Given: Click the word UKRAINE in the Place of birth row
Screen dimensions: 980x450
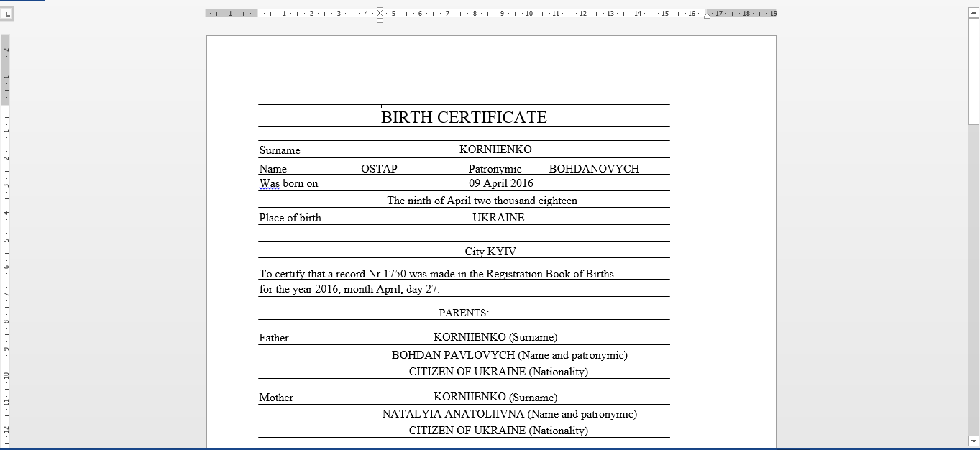Looking at the screenshot, I should pos(498,218).
